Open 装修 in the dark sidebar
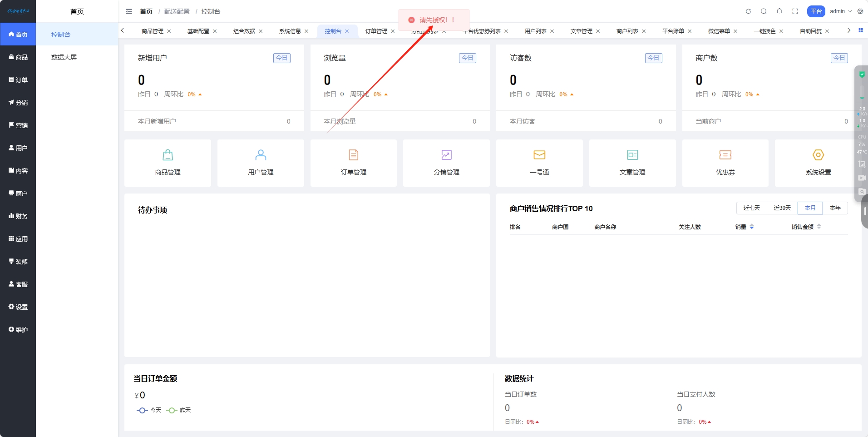Viewport: 868px width, 437px height. 18,262
